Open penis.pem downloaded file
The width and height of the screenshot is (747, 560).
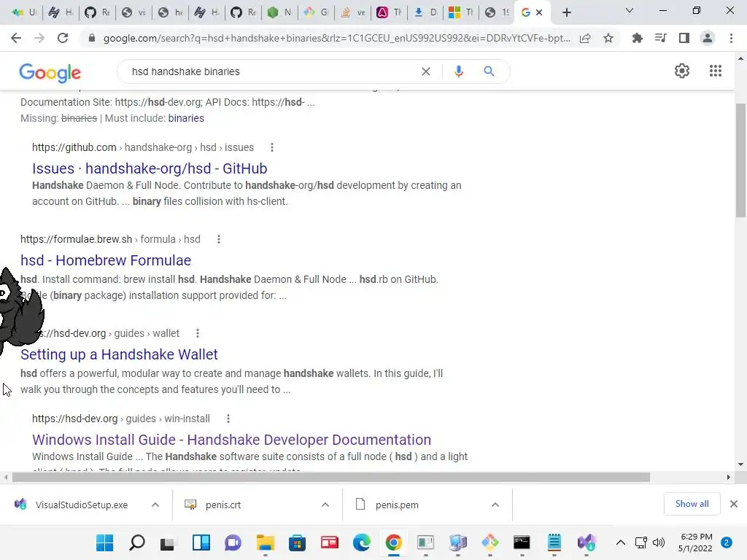click(397, 505)
